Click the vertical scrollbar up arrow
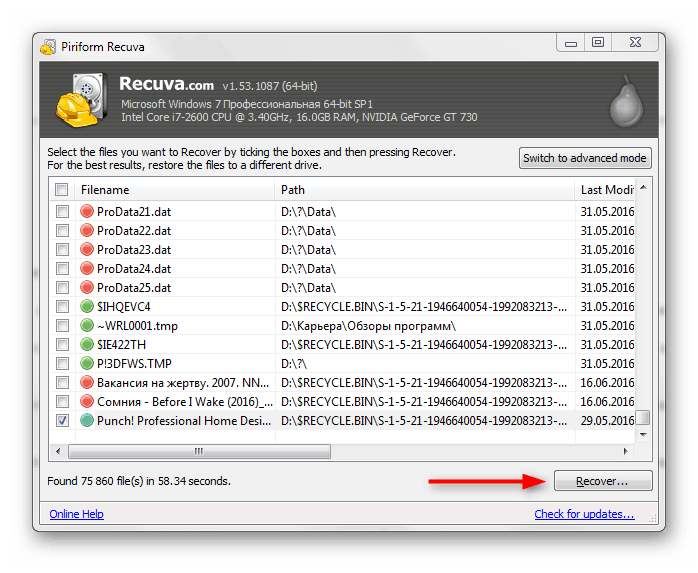 click(643, 187)
